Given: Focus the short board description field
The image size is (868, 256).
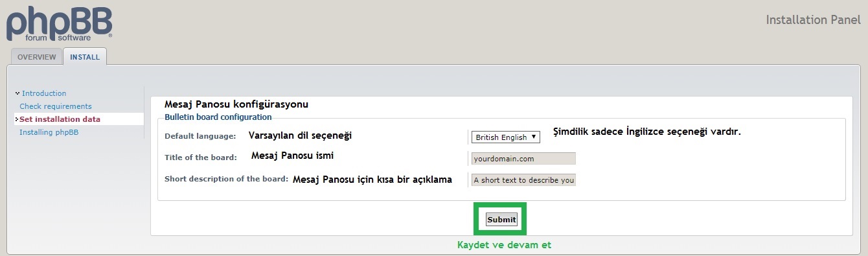Looking at the screenshot, I should coord(523,180).
